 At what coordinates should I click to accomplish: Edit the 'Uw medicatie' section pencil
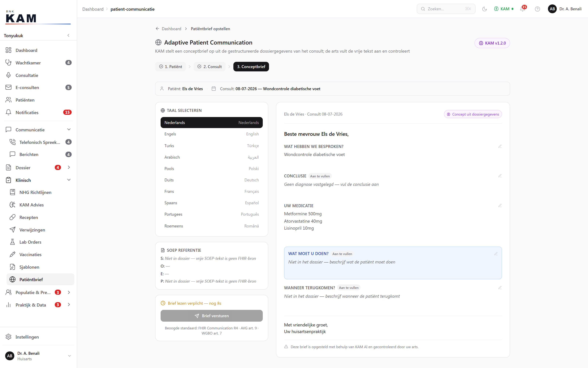pyautogui.click(x=500, y=206)
